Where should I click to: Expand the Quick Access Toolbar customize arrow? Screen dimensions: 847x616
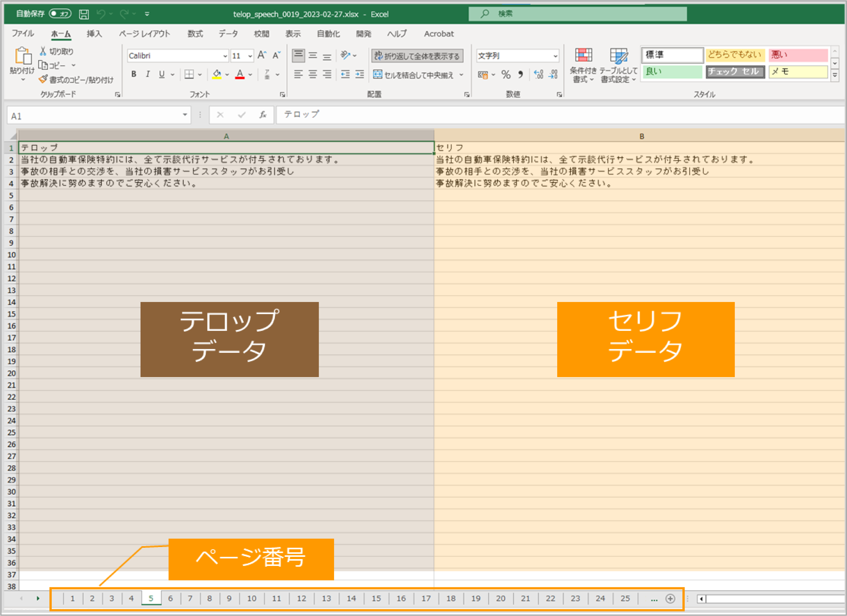[147, 14]
